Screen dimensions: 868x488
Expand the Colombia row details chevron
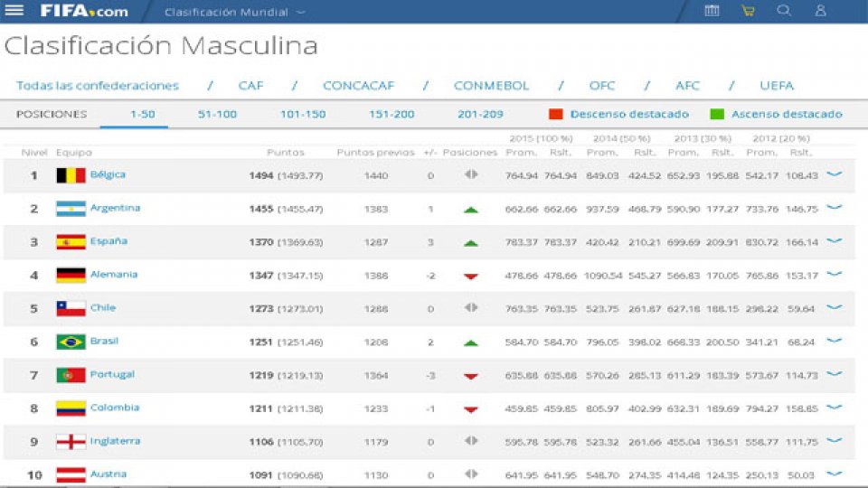tap(834, 408)
